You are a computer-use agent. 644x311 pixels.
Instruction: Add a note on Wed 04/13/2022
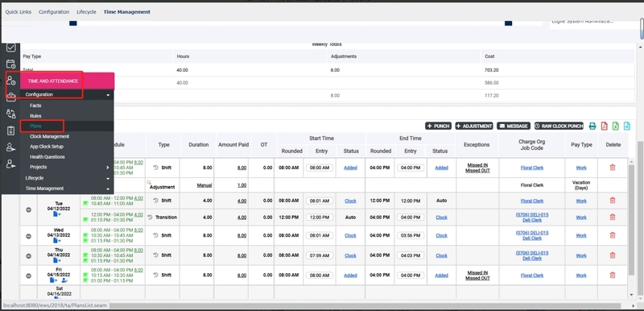click(56, 241)
